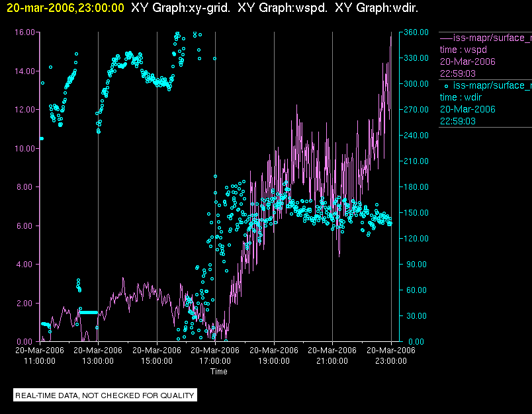Click the pink wind speed peak near 23:00

coord(391,37)
